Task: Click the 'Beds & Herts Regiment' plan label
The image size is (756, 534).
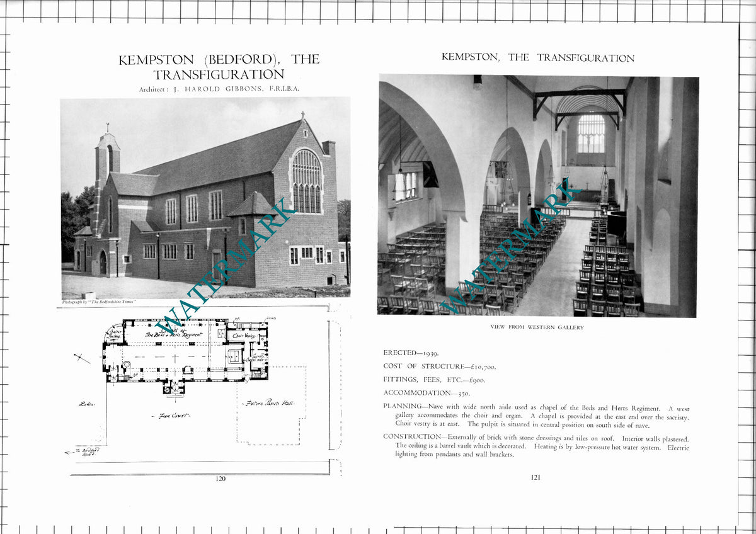Action: [x=173, y=334]
